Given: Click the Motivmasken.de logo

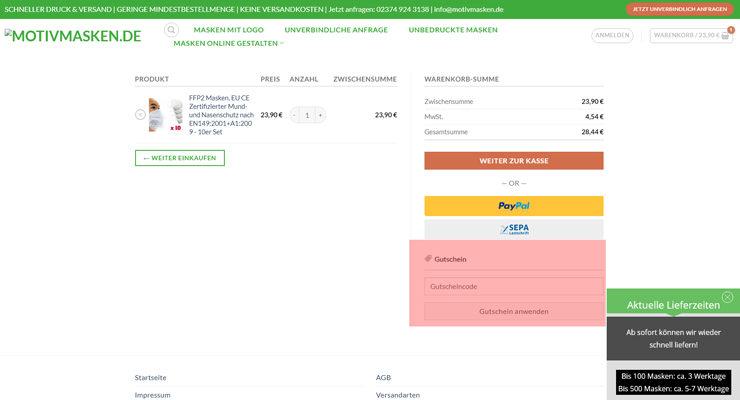Looking at the screenshot, I should (73, 35).
